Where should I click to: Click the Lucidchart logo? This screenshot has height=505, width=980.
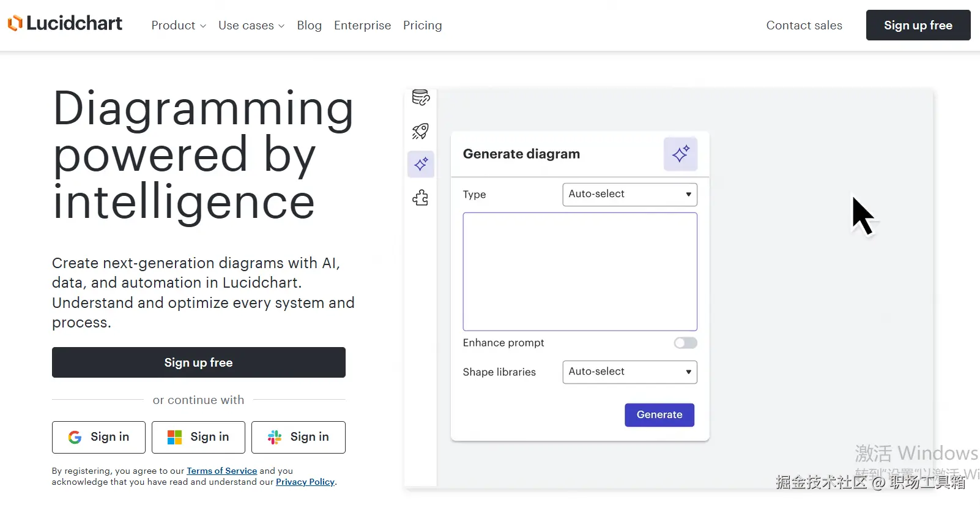pos(65,24)
